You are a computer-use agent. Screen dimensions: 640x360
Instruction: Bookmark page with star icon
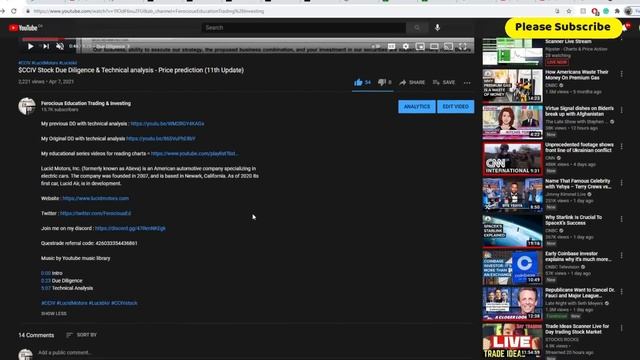click(569, 11)
